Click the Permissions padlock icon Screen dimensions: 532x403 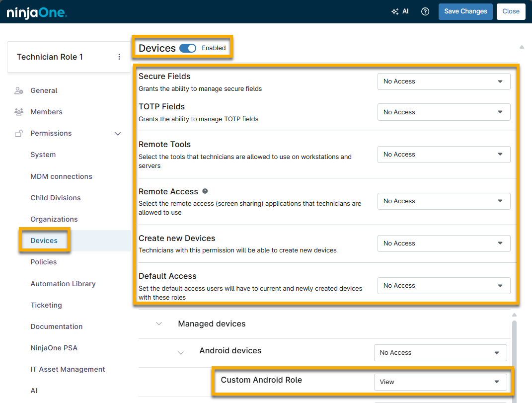tap(19, 133)
